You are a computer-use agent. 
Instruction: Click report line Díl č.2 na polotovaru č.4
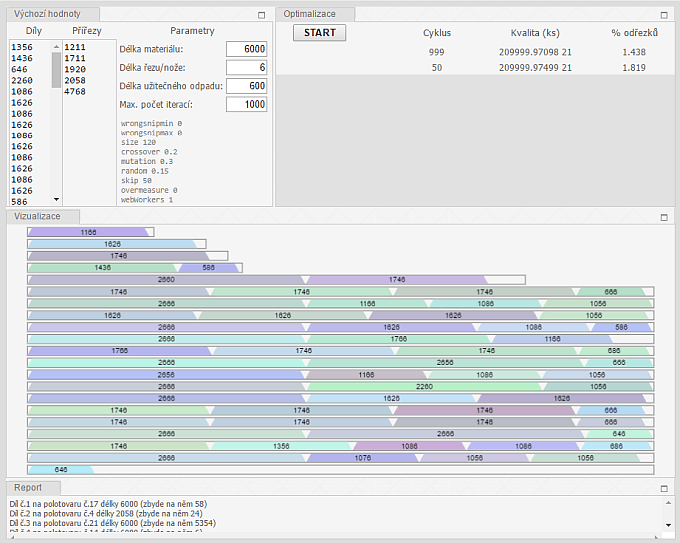[106, 514]
